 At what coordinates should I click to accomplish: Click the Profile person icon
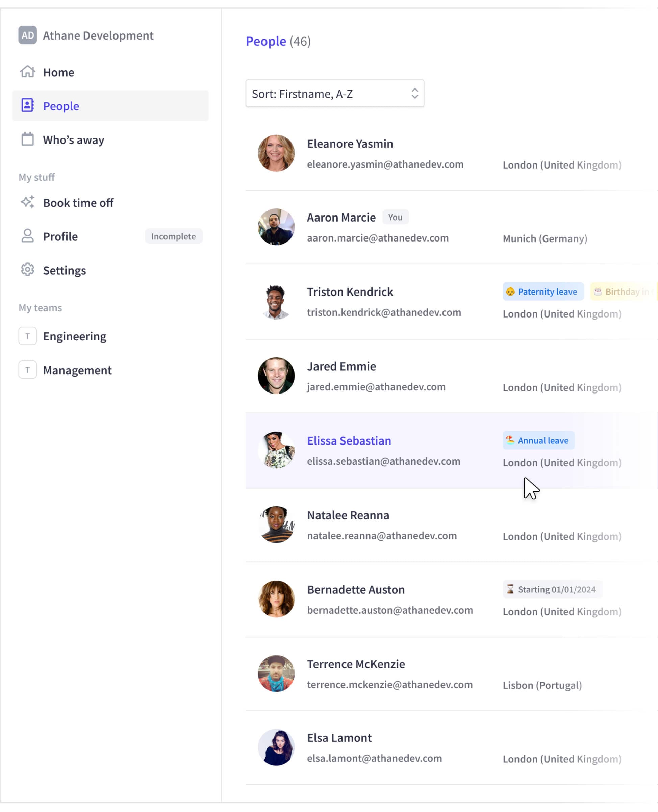28,236
